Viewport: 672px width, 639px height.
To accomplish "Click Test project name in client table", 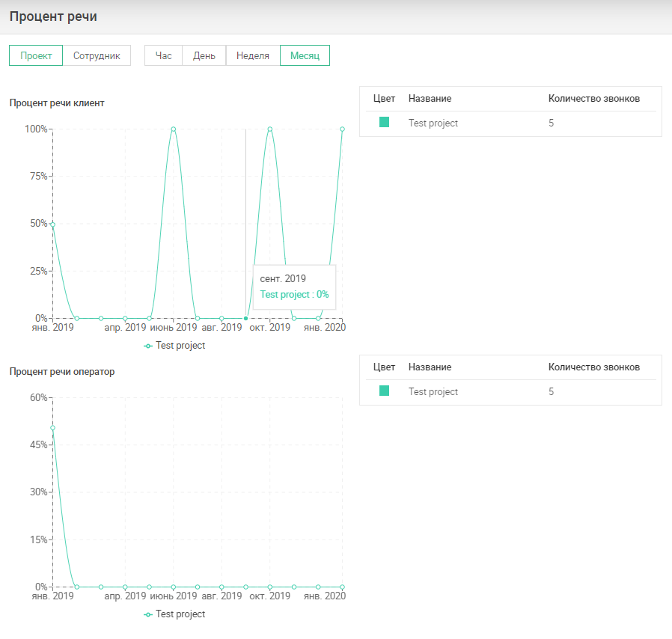I will (433, 123).
